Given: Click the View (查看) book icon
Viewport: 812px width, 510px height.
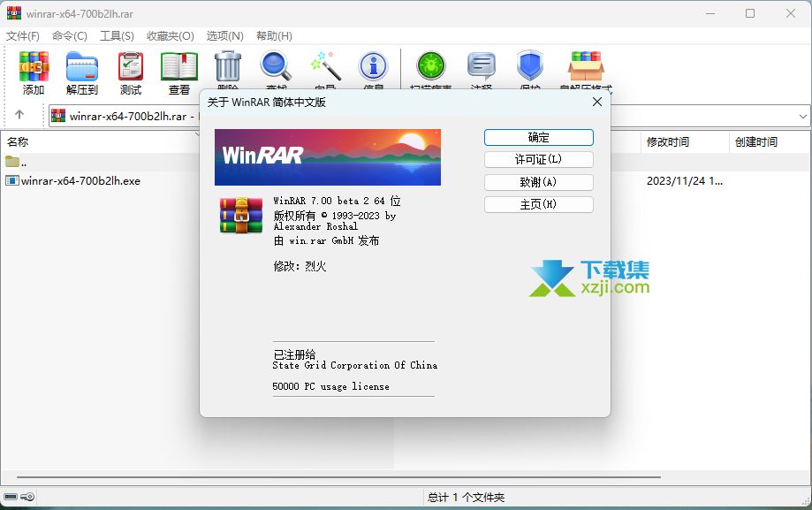Looking at the screenshot, I should [x=179, y=66].
